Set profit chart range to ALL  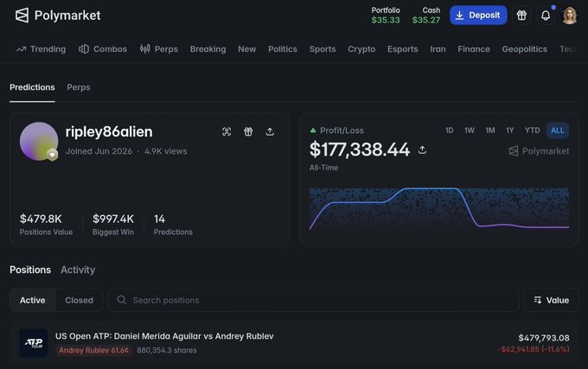tap(557, 130)
